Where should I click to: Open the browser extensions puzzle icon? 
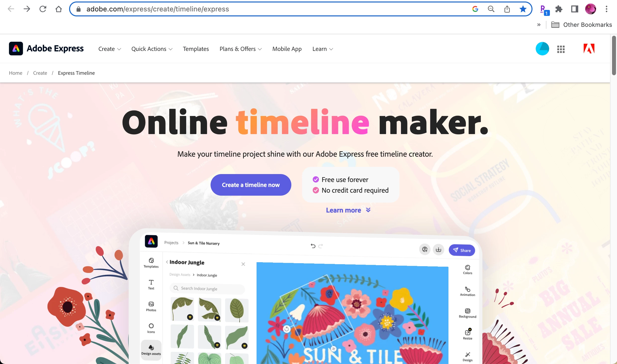559,9
